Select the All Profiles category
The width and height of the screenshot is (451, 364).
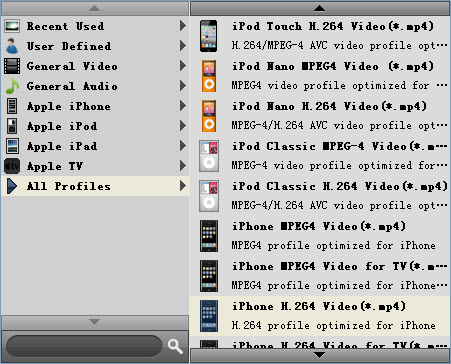tap(95, 186)
